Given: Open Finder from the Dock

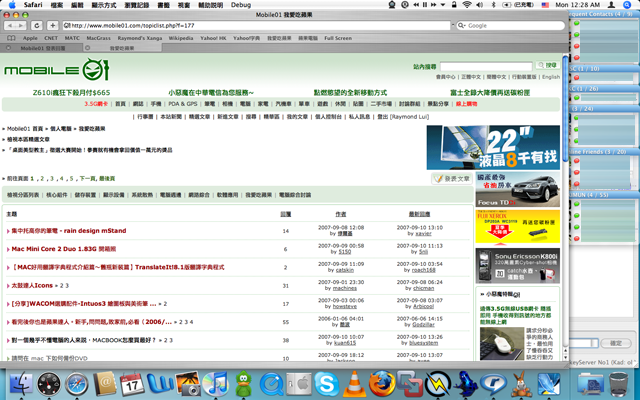Looking at the screenshot, I should (20, 384).
